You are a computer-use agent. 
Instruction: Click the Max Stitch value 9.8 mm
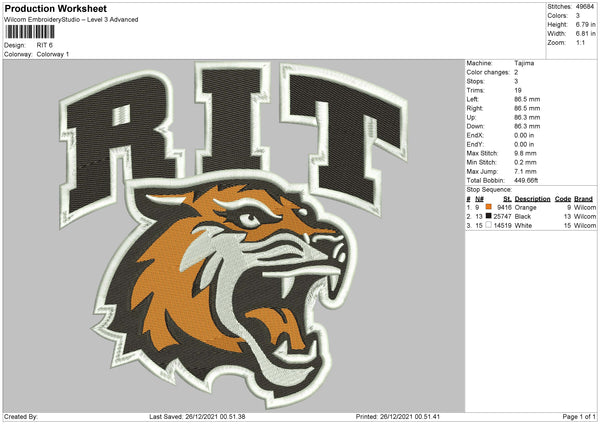(525, 153)
